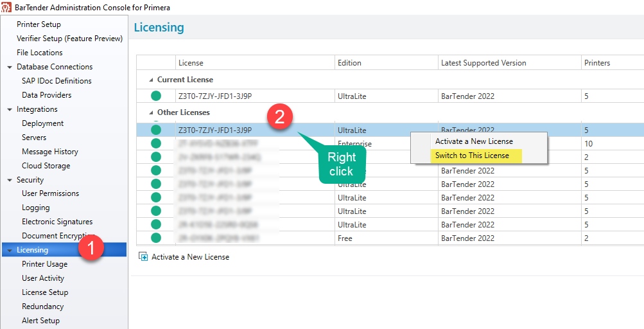Select Integrations in sidebar
This screenshot has width=644, height=329.
[x=37, y=109]
